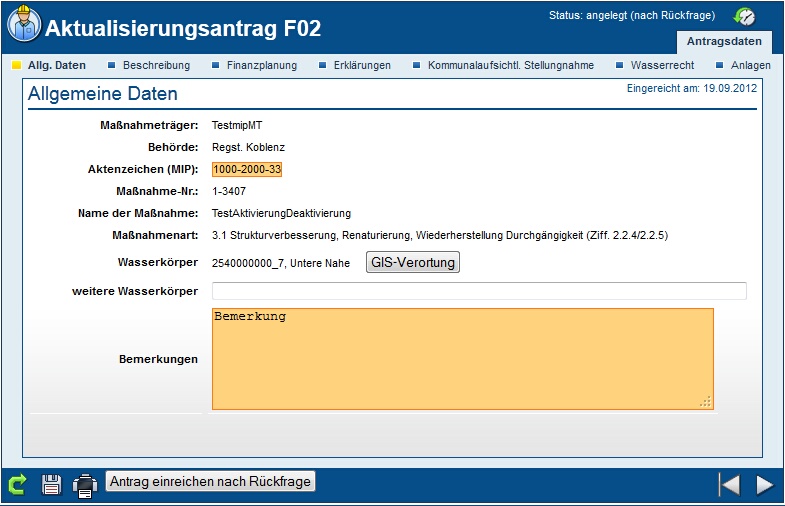Click the GIS-Verortung button
Image resolution: width=785 pixels, height=506 pixels.
pyautogui.click(x=413, y=262)
